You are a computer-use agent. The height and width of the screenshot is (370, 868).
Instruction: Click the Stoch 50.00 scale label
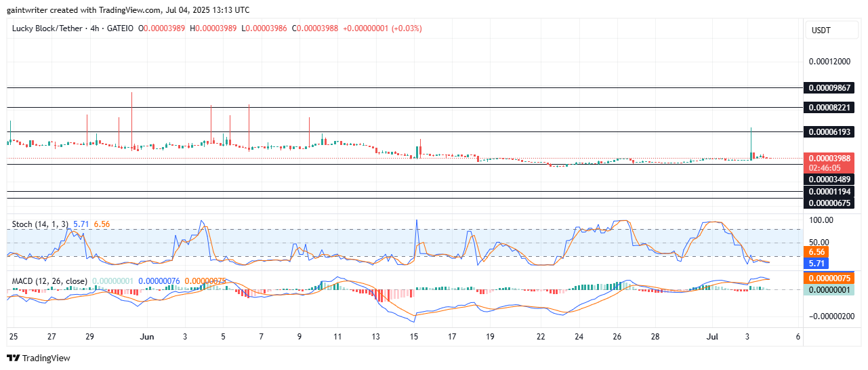pyautogui.click(x=819, y=242)
